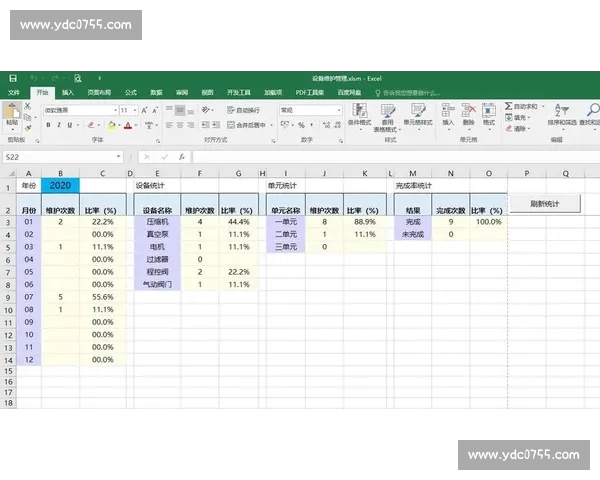Click the Undo arrow icon

click(x=34, y=78)
